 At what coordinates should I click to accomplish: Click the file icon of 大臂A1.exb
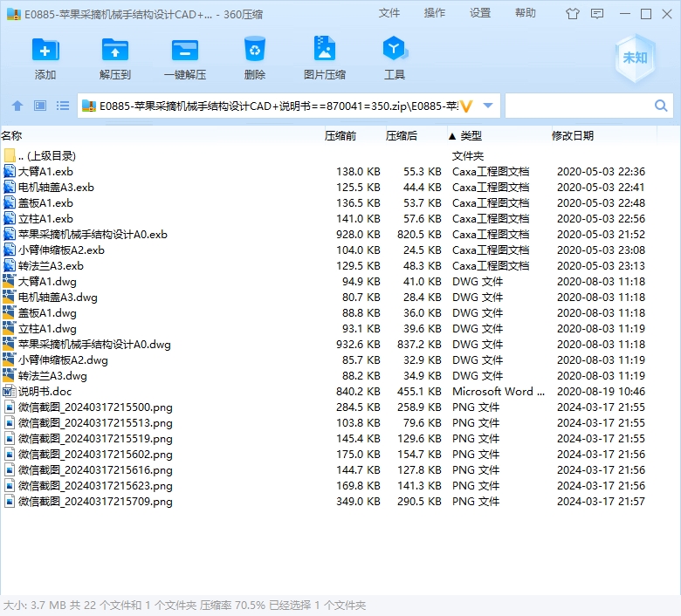point(10,171)
